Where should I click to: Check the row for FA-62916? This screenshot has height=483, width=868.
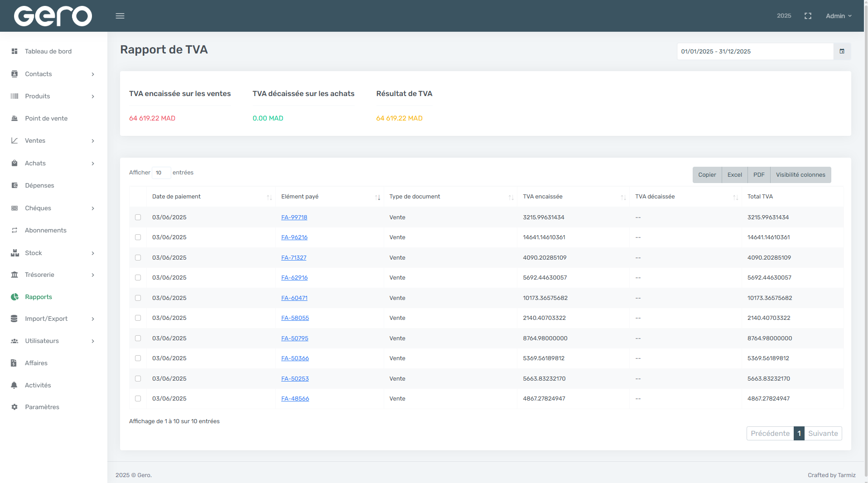click(138, 278)
